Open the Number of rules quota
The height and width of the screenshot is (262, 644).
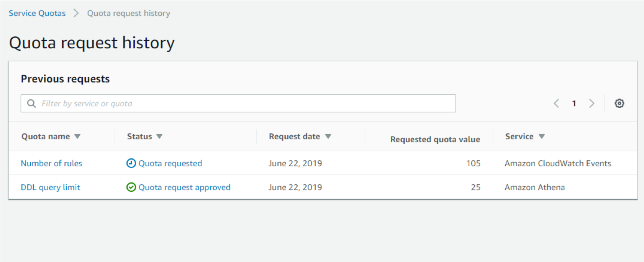tap(51, 163)
